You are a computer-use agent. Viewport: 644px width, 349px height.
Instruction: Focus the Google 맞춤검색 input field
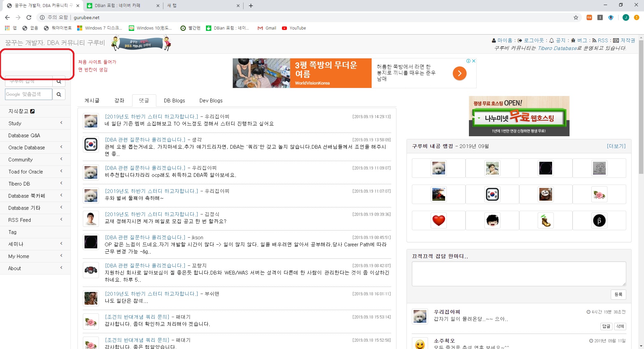point(29,94)
